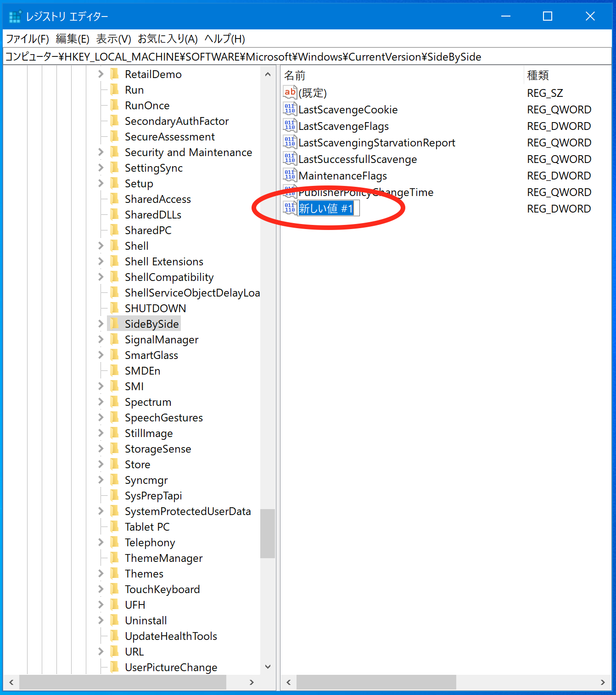Click tree pane vertical scrollbar thumb

tap(268, 533)
